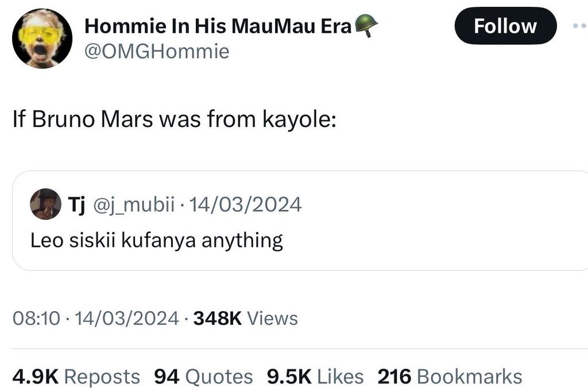Click the display name Hommie In His MauMau Era
This screenshot has width=588, height=392.
[x=218, y=25]
